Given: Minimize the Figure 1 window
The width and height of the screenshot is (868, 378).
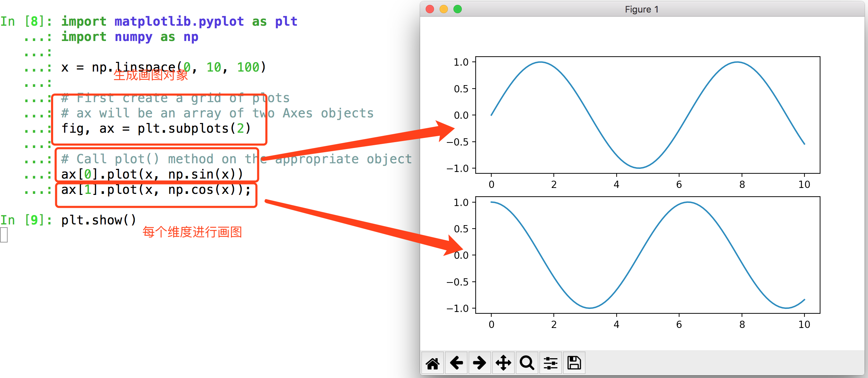Looking at the screenshot, I should (x=444, y=9).
